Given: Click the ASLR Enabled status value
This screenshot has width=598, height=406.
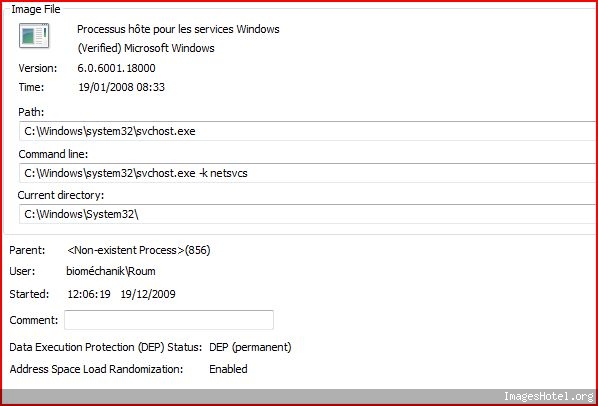Looking at the screenshot, I should 228,369.
